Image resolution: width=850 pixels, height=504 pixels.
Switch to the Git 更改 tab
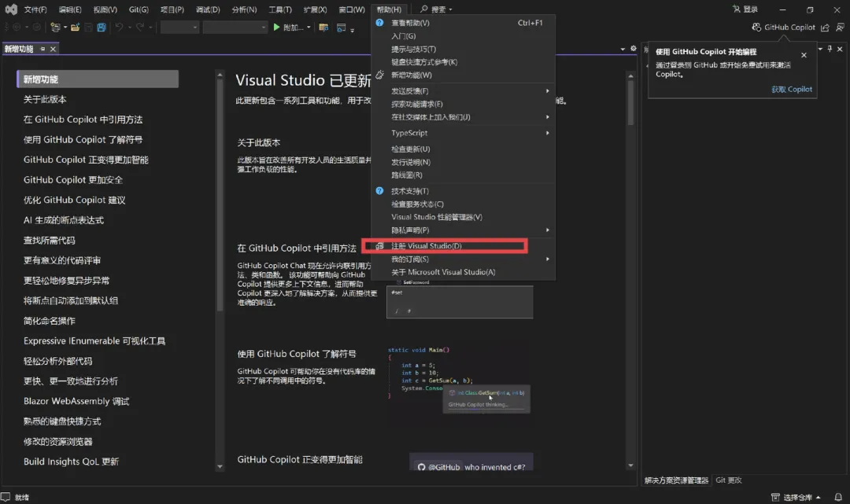click(729, 480)
